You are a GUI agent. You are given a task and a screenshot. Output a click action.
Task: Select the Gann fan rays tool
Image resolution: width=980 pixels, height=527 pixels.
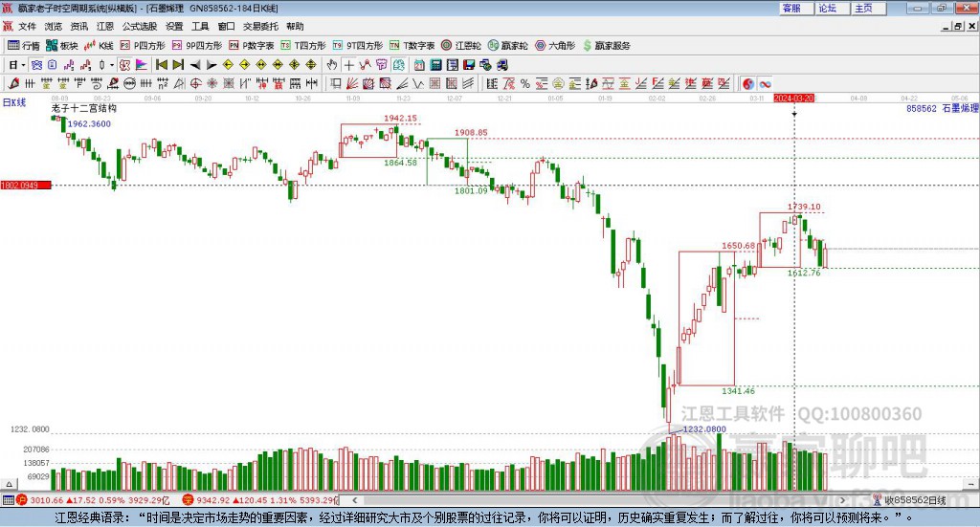click(352, 83)
